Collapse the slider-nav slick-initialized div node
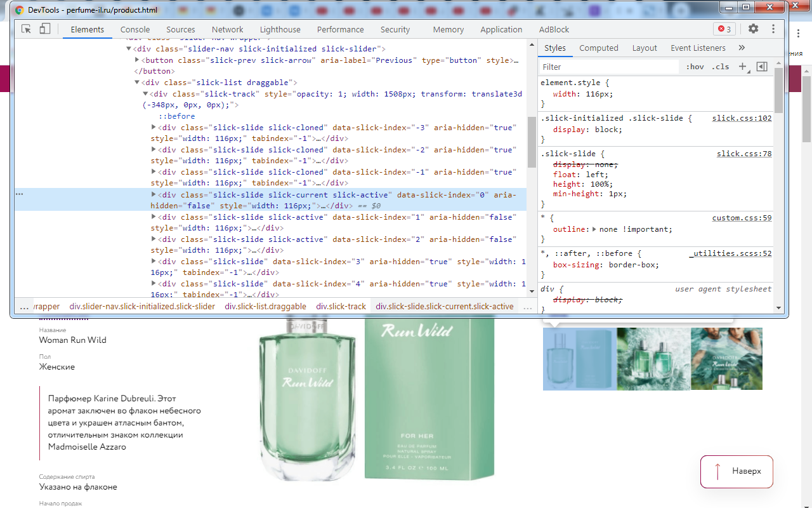This screenshot has height=508, width=812. point(129,49)
